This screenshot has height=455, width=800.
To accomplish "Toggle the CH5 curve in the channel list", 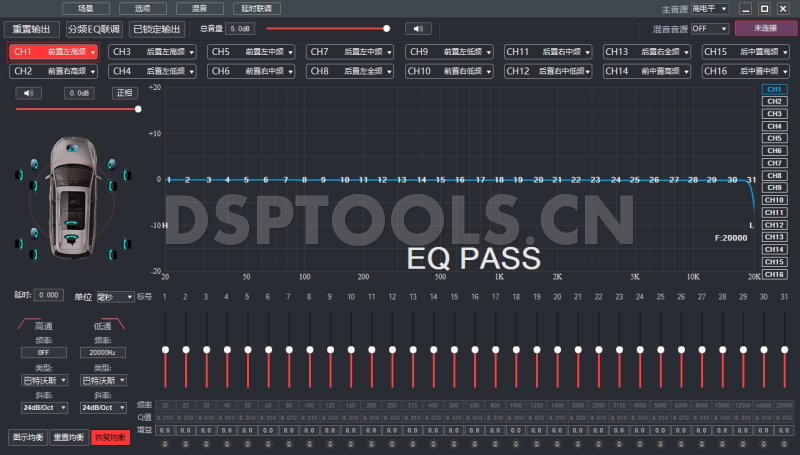I will point(774,138).
